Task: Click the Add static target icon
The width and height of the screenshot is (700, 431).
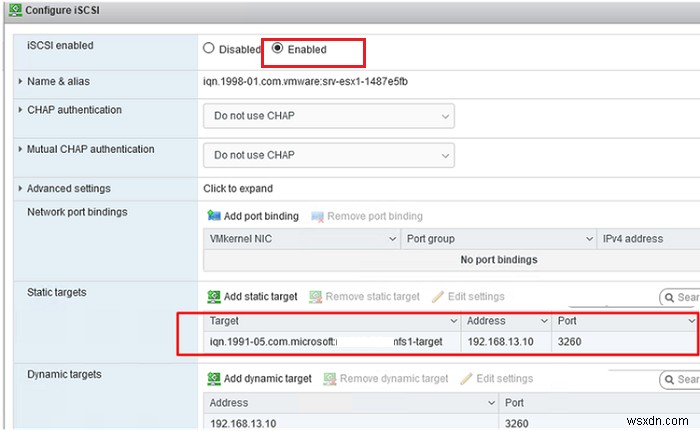Action: [214, 297]
